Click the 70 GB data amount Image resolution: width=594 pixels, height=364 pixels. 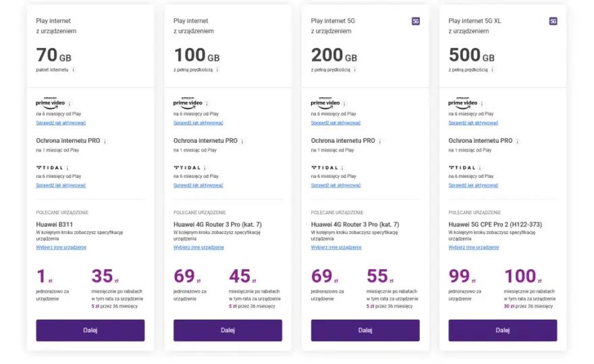(x=54, y=55)
